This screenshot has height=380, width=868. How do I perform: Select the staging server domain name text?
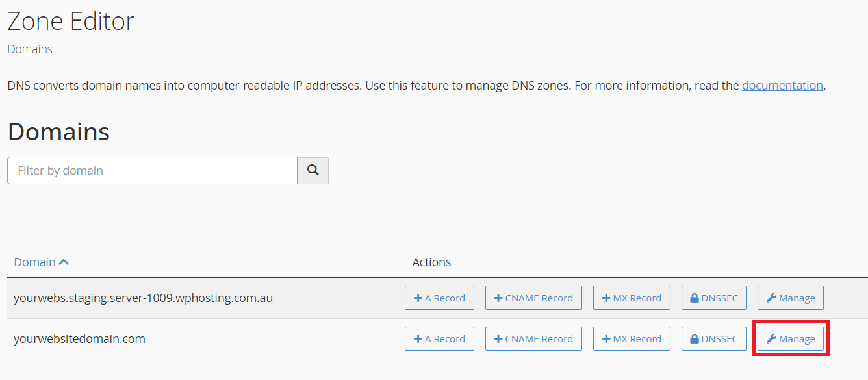tap(143, 298)
